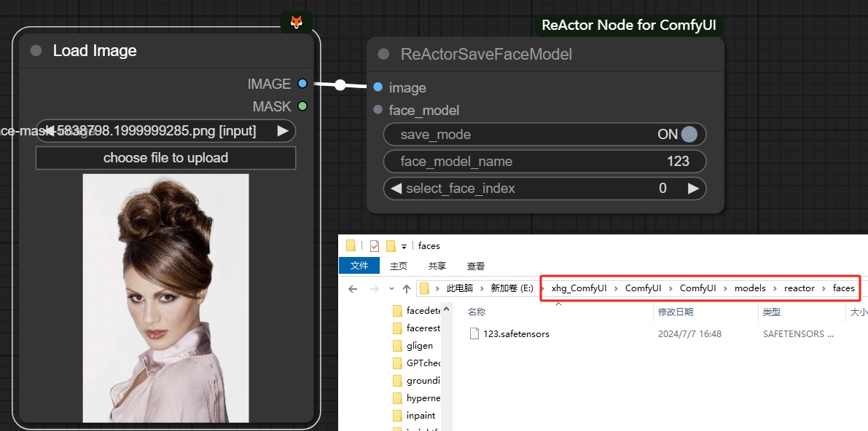The width and height of the screenshot is (868, 431).
Task: Open the recent locations dropdown in Explorer
Action: [x=391, y=288]
